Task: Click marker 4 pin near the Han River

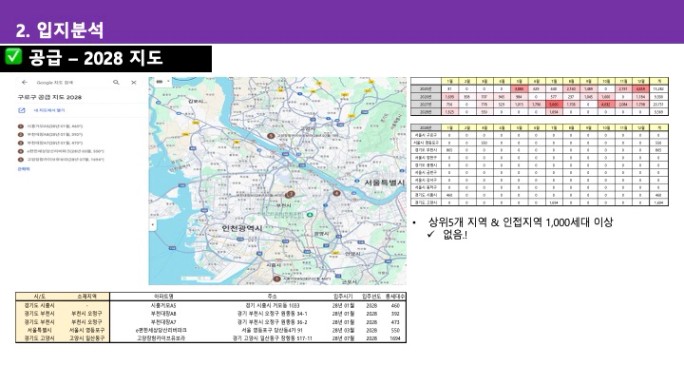Action: pos(336,193)
